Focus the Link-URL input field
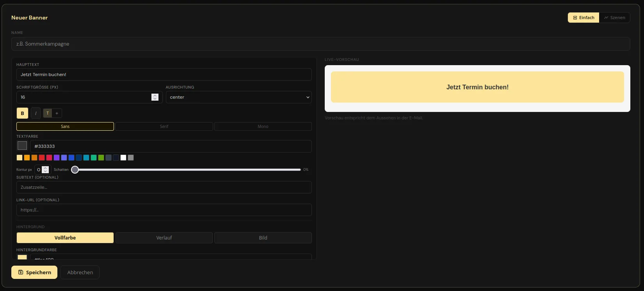Viewport: 644px width, 291px height. pos(164,210)
